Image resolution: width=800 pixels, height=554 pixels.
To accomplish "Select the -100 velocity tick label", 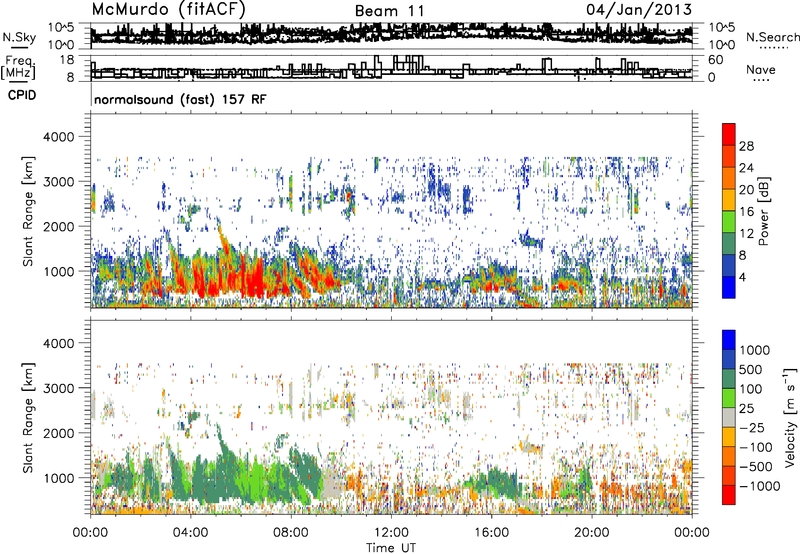I will [755, 447].
